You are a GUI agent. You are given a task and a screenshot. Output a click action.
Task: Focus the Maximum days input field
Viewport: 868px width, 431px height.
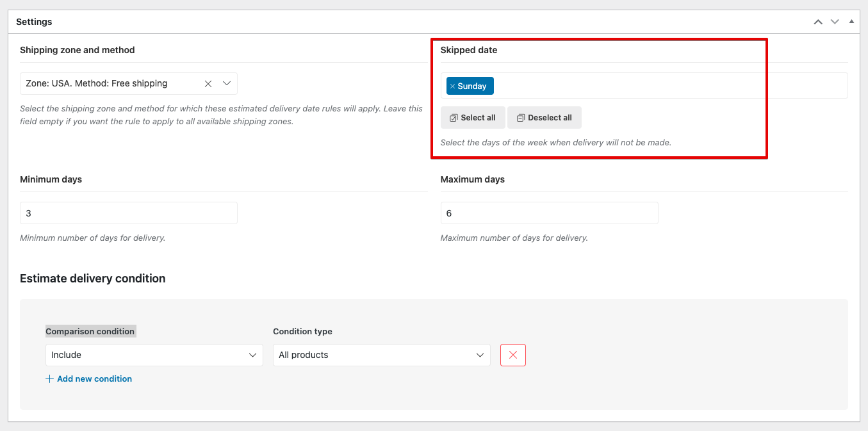(549, 213)
